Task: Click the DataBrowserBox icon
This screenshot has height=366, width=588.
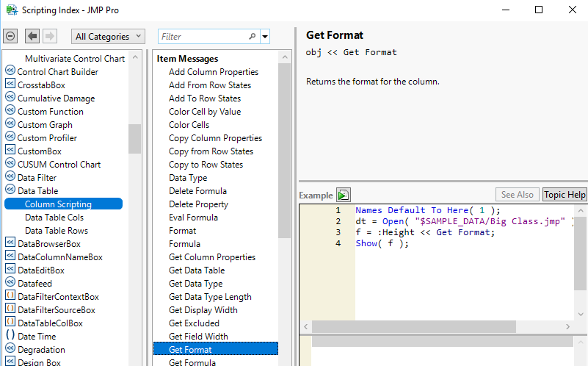Action: point(10,242)
